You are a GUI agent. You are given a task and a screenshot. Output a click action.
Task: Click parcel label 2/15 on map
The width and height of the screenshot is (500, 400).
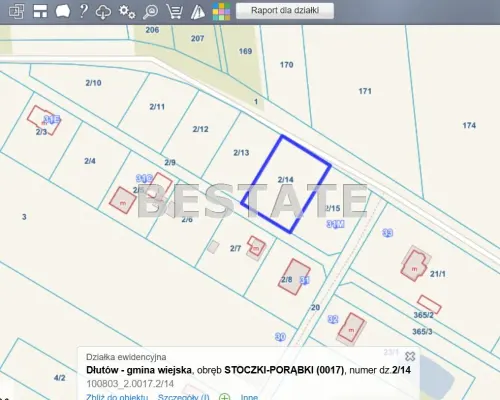332,208
